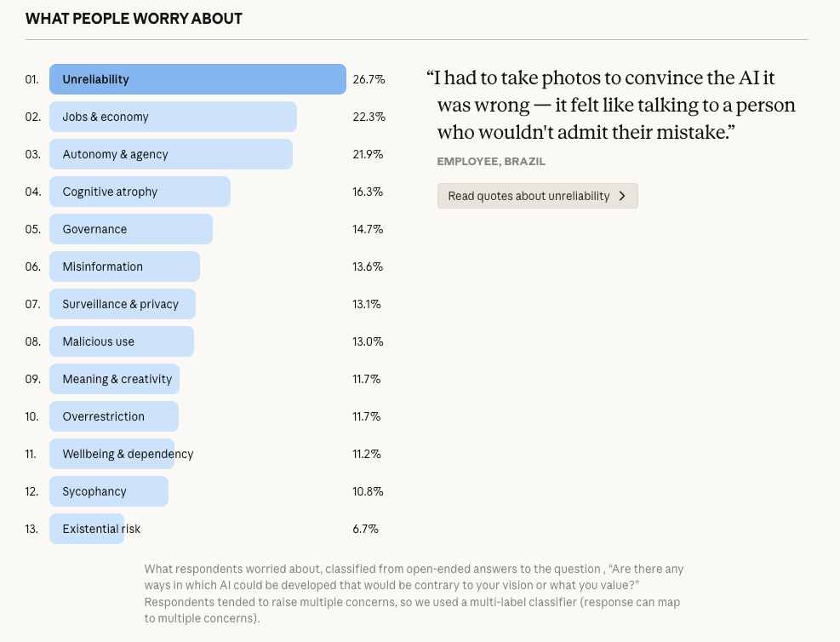Click the 26.7% percentage label
This screenshot has width=840, height=642.
point(369,79)
